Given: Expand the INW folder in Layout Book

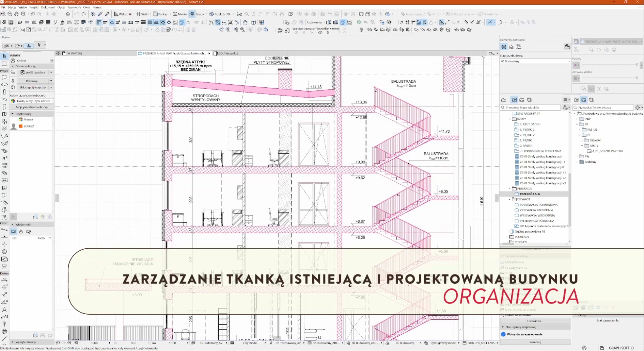Looking at the screenshot, I should point(577,119).
